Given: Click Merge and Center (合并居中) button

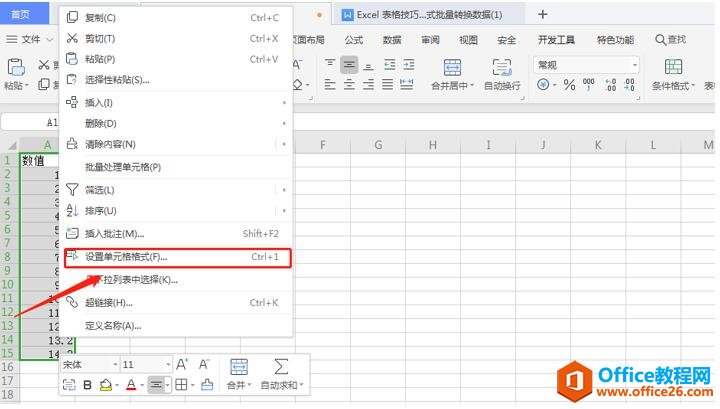Looking at the screenshot, I should pyautogui.click(x=452, y=75).
